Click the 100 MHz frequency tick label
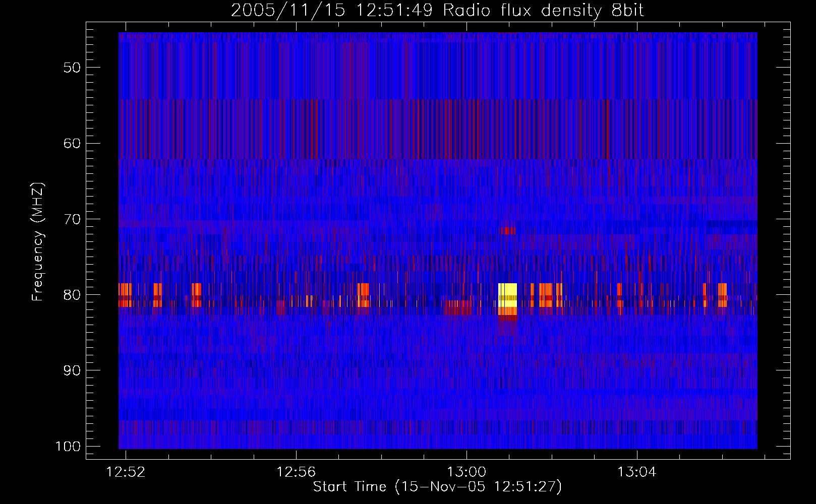The height and width of the screenshot is (504, 816). click(68, 447)
